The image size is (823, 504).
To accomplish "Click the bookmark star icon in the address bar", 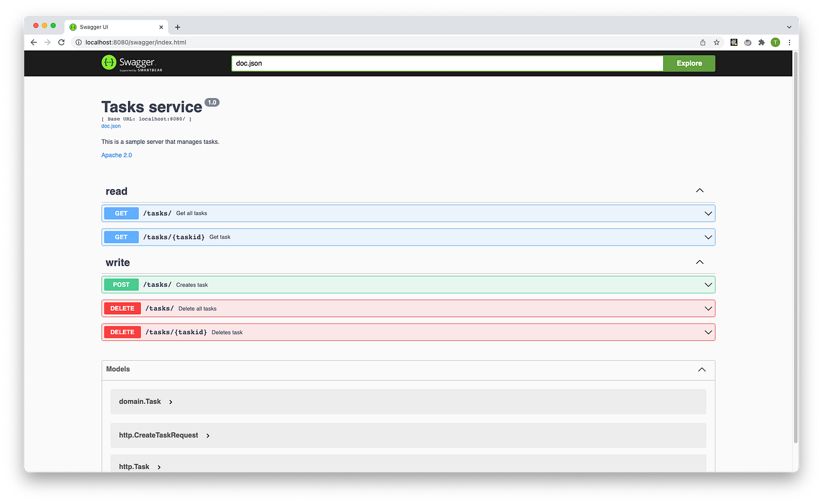I will (716, 42).
